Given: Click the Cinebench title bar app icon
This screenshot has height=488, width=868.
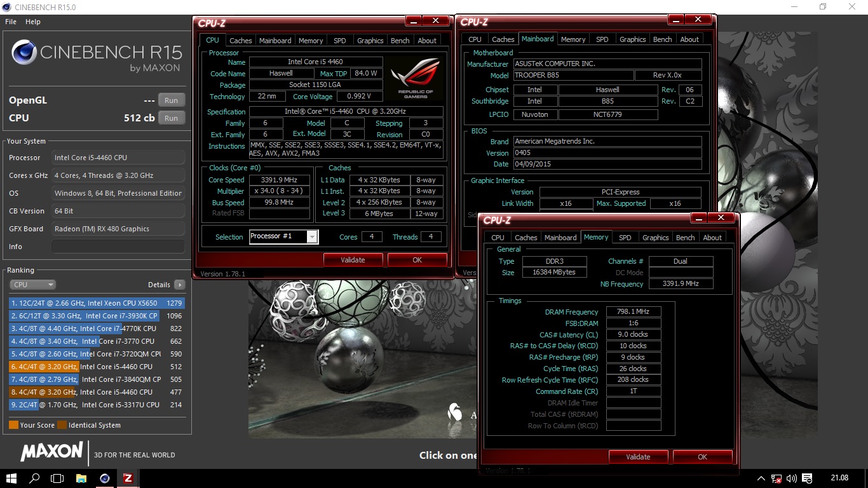Looking at the screenshot, I should 7,7.
